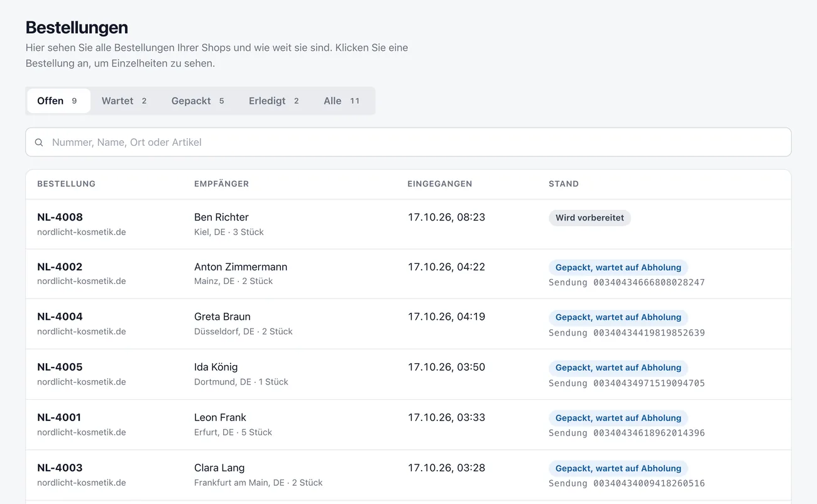Click the received time 17.10.26, 03:50
This screenshot has width=817, height=504.
coord(446,367)
